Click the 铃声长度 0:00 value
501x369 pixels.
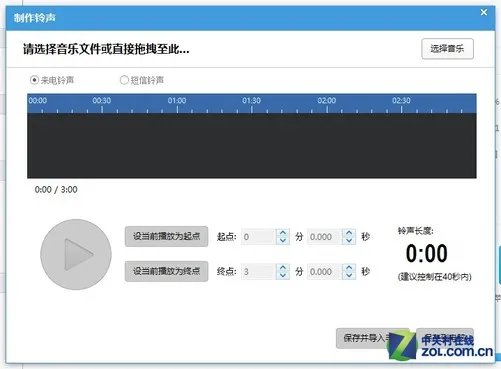coord(427,253)
